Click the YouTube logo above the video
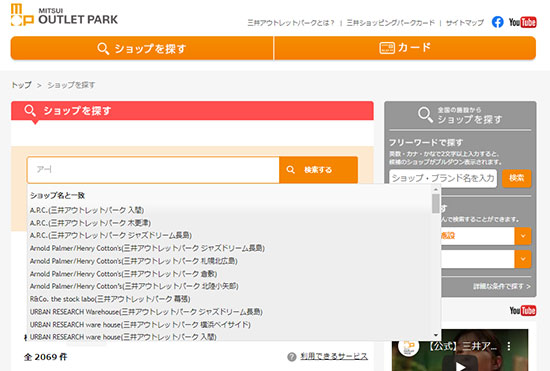This screenshot has height=371, width=550. (523, 311)
